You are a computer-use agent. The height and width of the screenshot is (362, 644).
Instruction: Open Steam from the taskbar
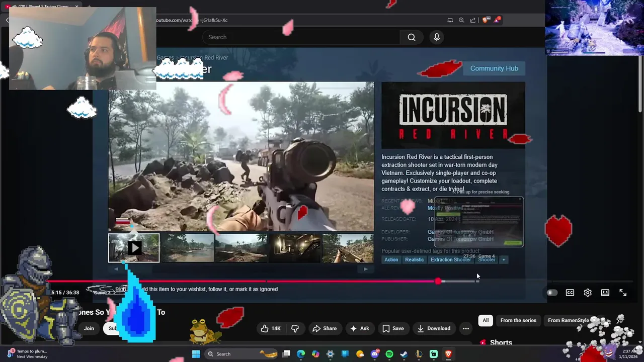[404, 354]
